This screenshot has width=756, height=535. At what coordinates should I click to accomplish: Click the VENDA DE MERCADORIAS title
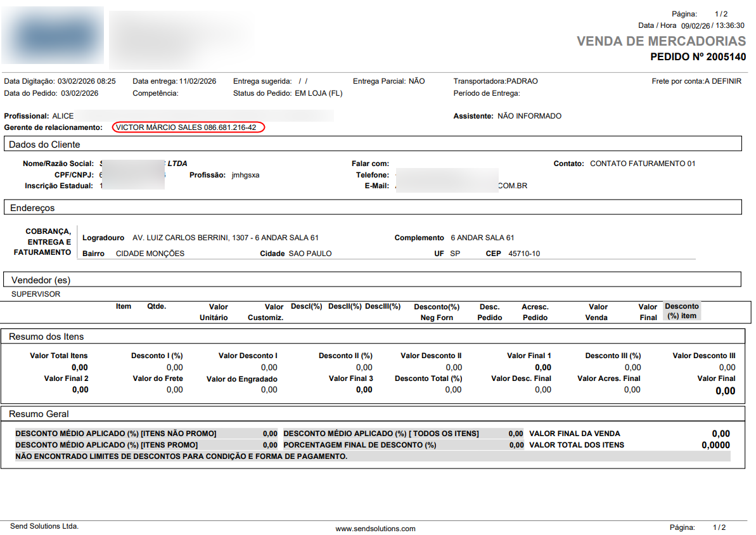[661, 41]
